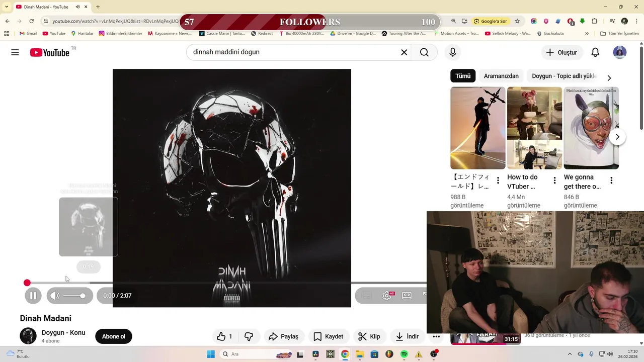The width and height of the screenshot is (644, 362).
Task: Adjust the volume slider
Action: (75, 296)
